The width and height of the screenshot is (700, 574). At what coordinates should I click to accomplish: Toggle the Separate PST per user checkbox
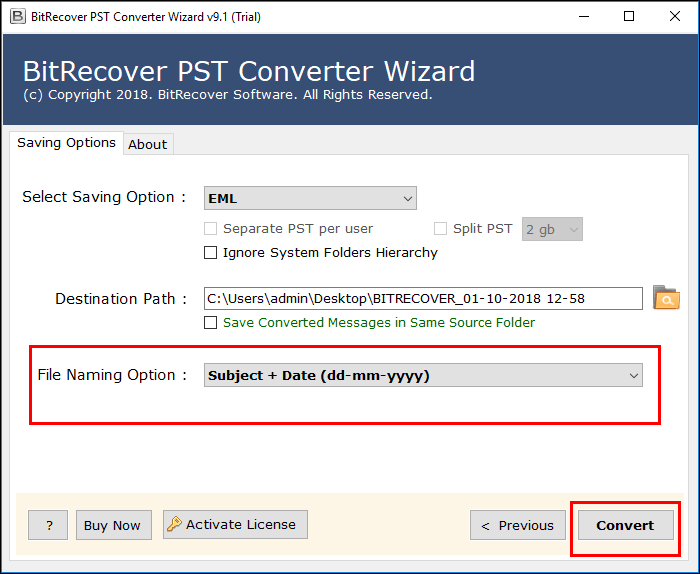click(x=211, y=229)
